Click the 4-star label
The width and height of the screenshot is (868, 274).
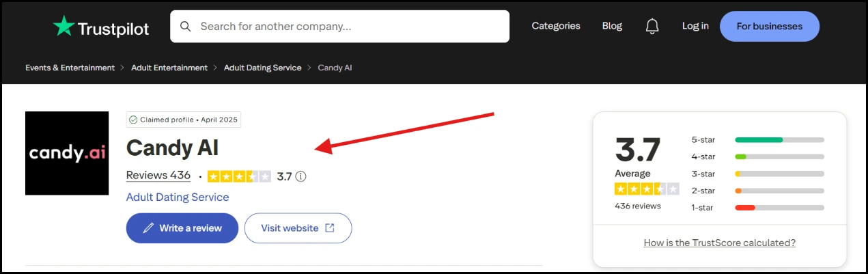(703, 156)
